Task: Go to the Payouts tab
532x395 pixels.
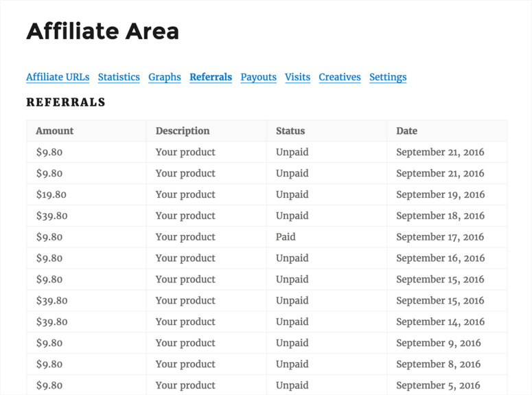Action: 258,77
